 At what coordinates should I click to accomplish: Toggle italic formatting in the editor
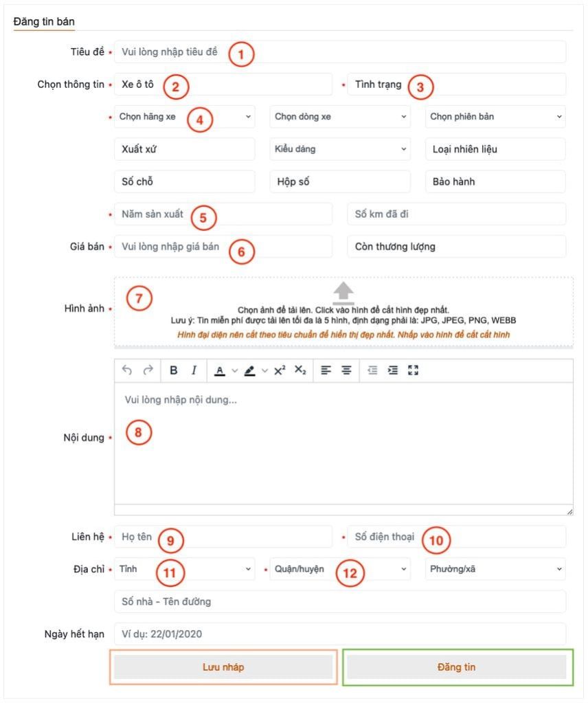coord(194,370)
